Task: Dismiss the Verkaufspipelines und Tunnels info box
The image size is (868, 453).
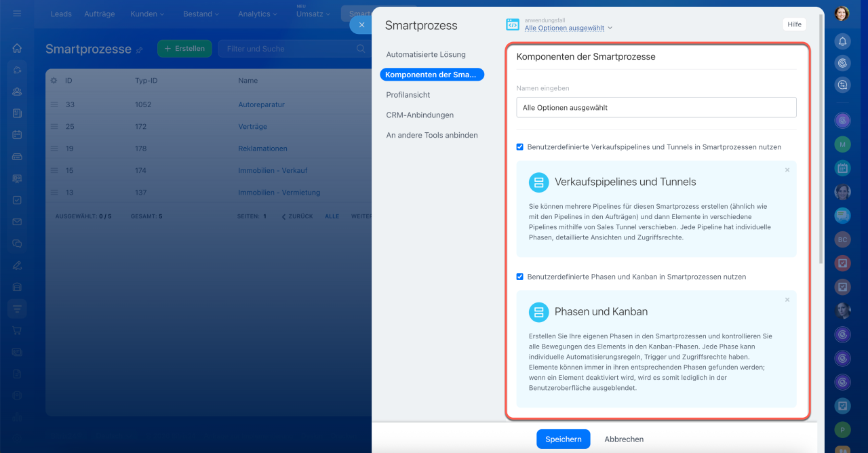Action: point(787,170)
